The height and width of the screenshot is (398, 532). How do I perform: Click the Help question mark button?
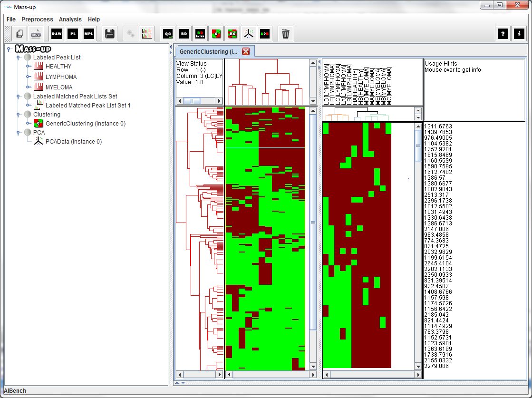point(503,33)
